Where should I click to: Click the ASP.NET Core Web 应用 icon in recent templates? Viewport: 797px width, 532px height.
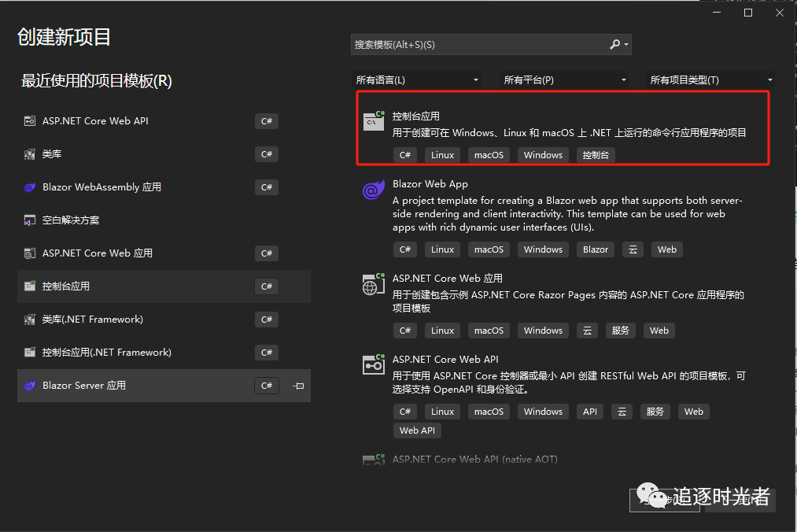click(x=30, y=253)
